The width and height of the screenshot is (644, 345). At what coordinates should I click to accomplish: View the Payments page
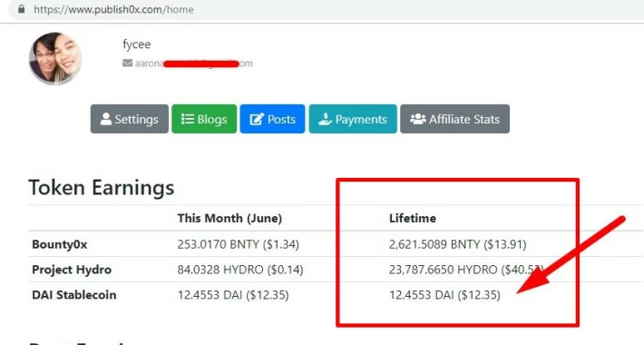tap(353, 119)
